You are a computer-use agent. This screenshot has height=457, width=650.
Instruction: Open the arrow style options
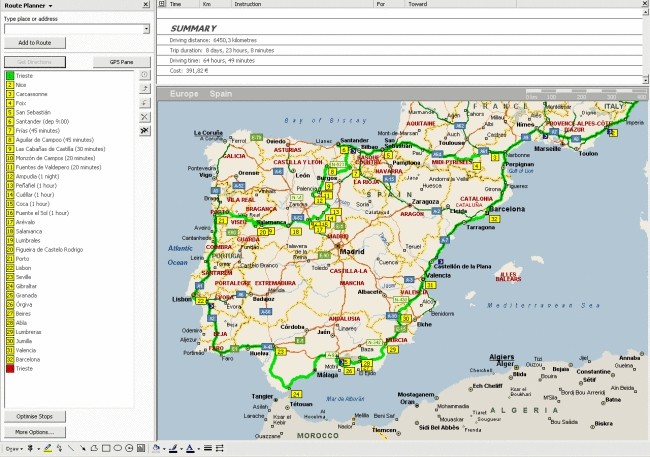219,448
